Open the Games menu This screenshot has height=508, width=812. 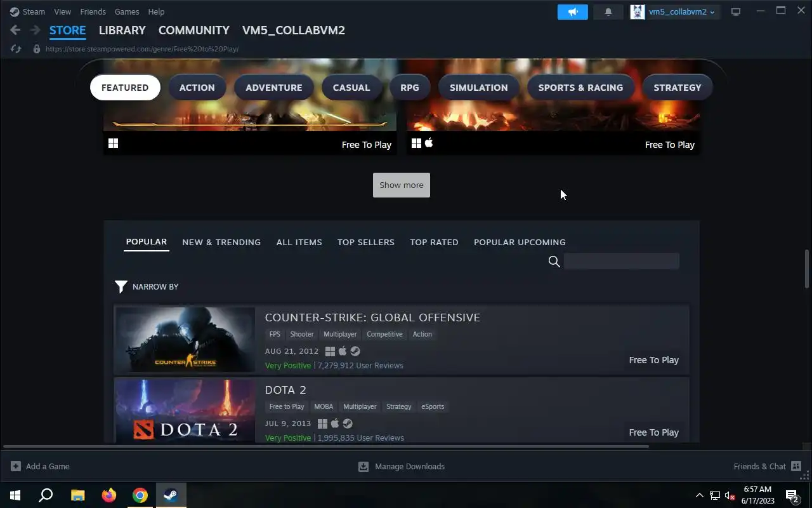coord(127,11)
